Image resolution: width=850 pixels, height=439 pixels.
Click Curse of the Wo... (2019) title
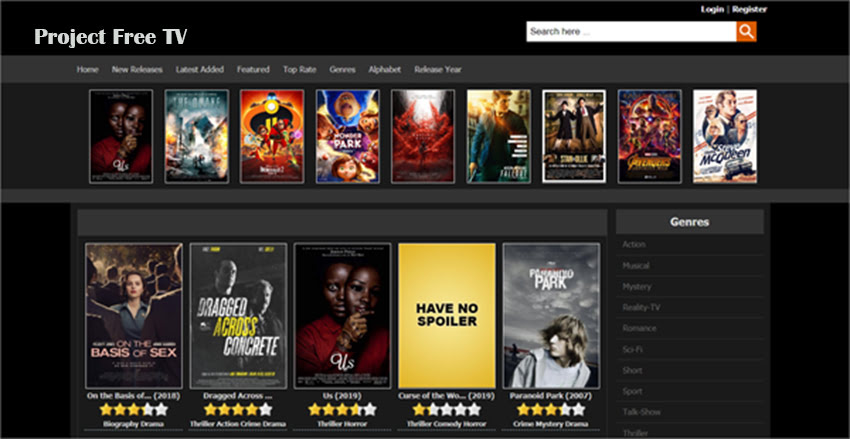tap(447, 396)
